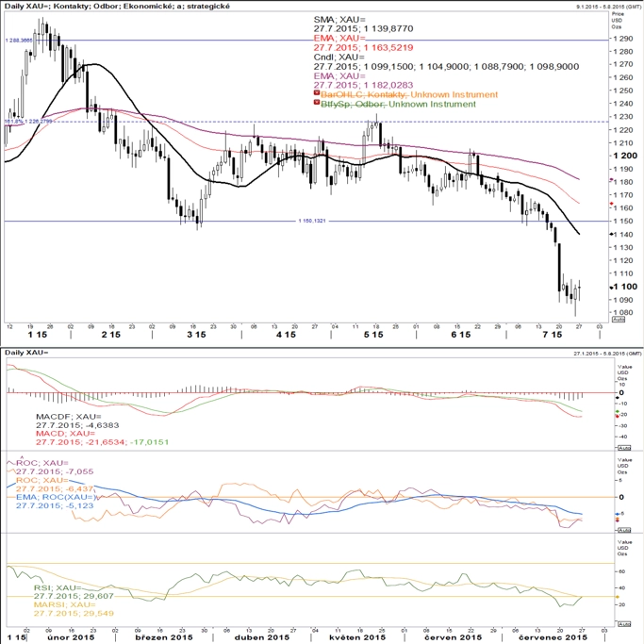Click the 161.8% Fibonacci level label

tap(28, 122)
